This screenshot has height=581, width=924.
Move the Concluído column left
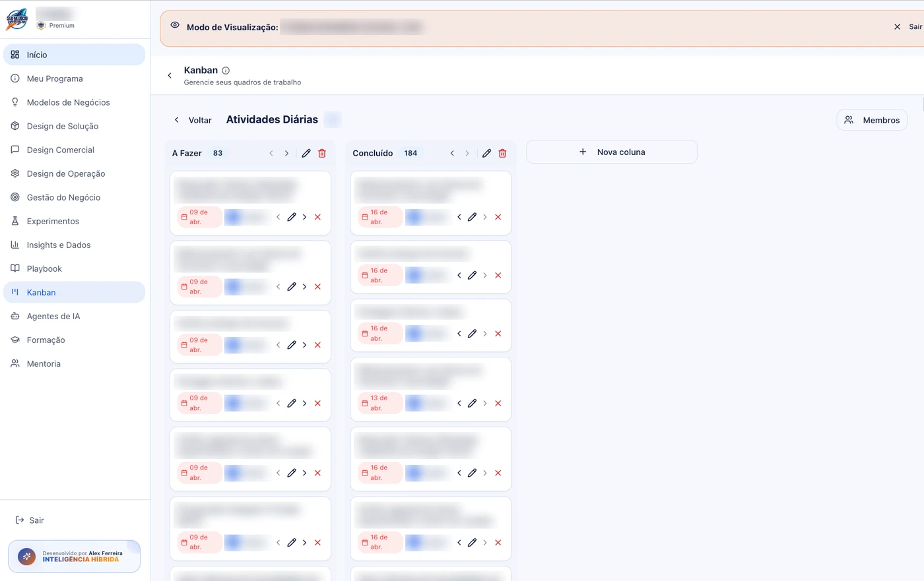pos(452,153)
